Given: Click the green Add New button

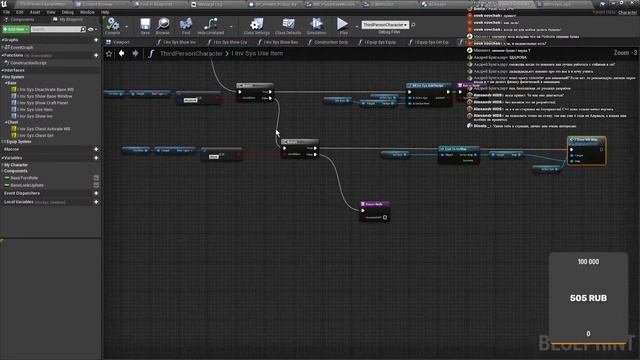Looking at the screenshot, I should [x=16, y=29].
